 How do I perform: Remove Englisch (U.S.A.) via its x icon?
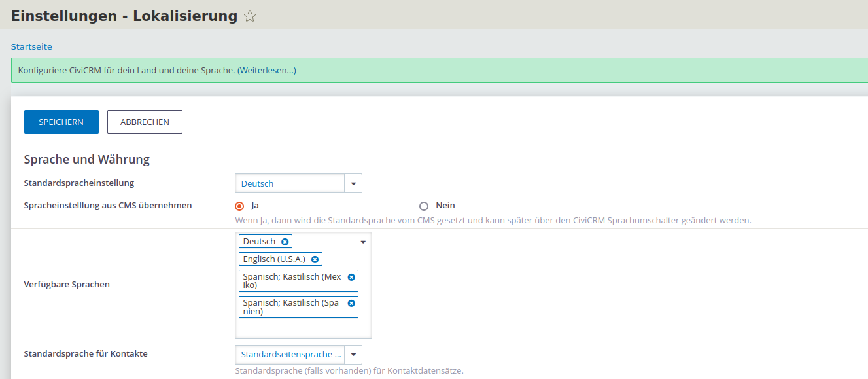point(315,259)
